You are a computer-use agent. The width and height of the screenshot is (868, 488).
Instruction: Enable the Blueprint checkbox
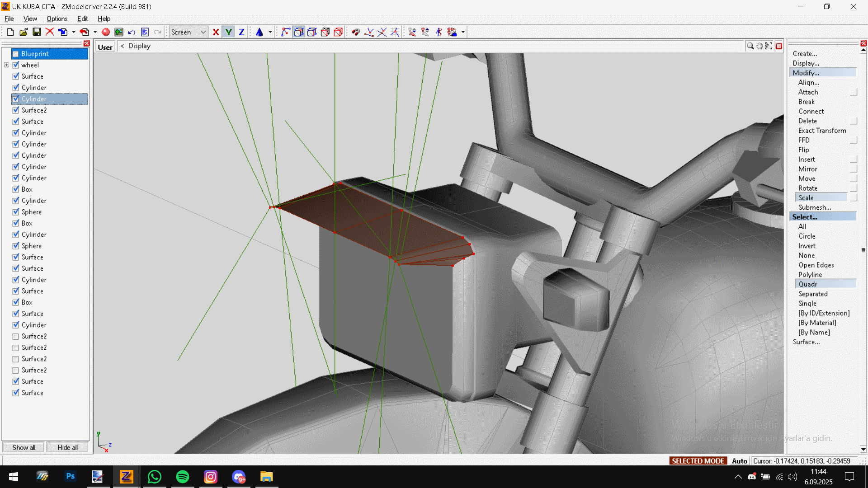16,54
